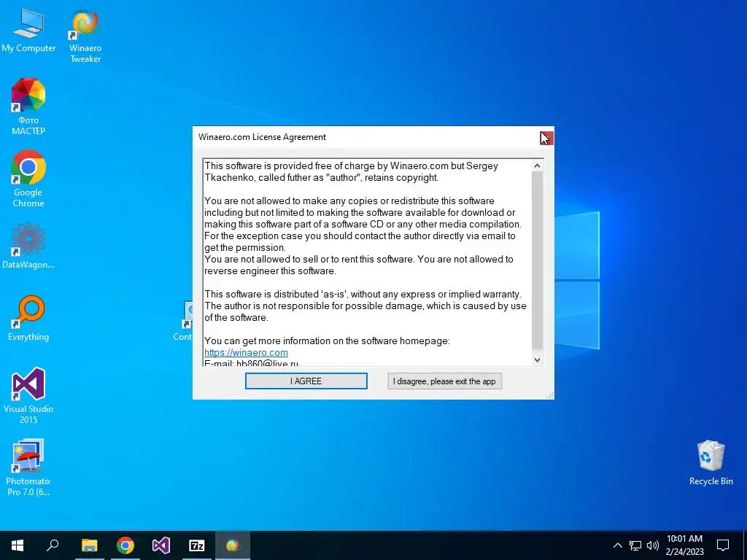This screenshot has height=560, width=747.
Task: Switch to Winaero Tweaker taskbar button
Action: (233, 545)
